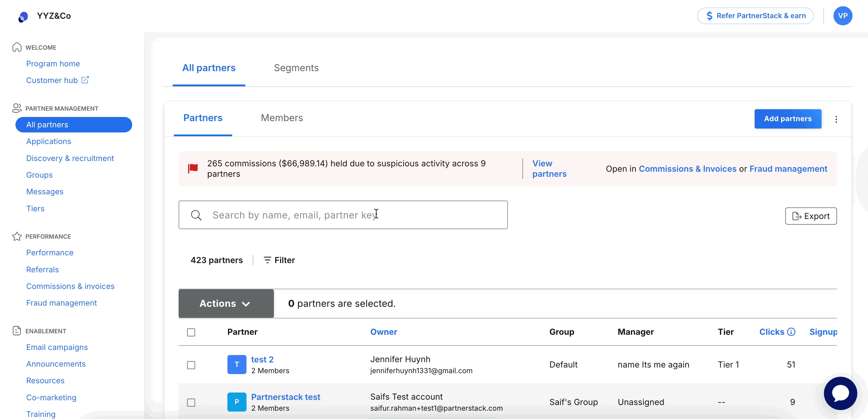Click the T avatar for test 2
The width and height of the screenshot is (868, 419).
(x=237, y=365)
